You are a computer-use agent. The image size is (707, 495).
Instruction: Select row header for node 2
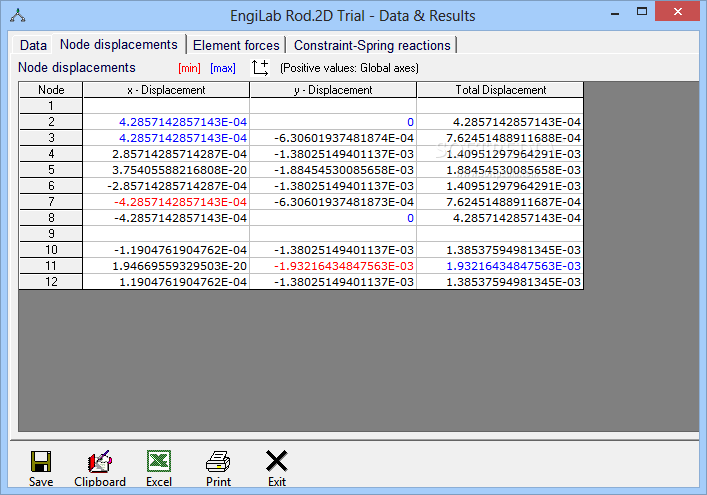point(51,122)
